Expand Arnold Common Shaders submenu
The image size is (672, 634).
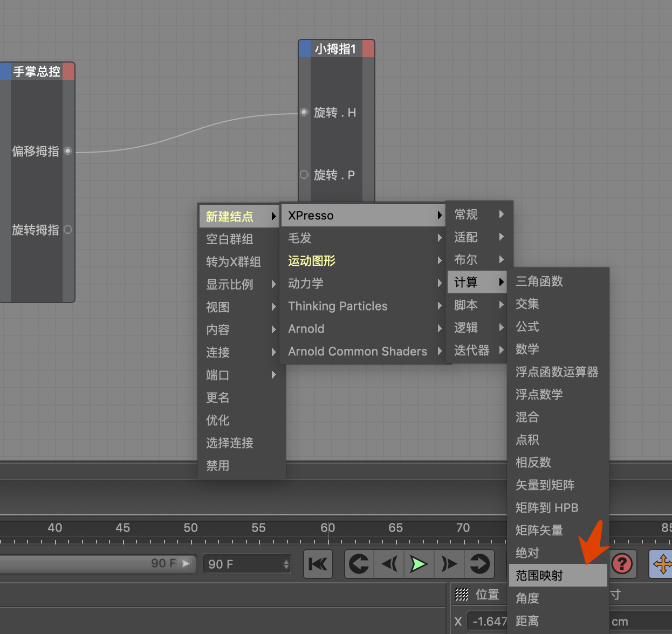click(x=363, y=351)
